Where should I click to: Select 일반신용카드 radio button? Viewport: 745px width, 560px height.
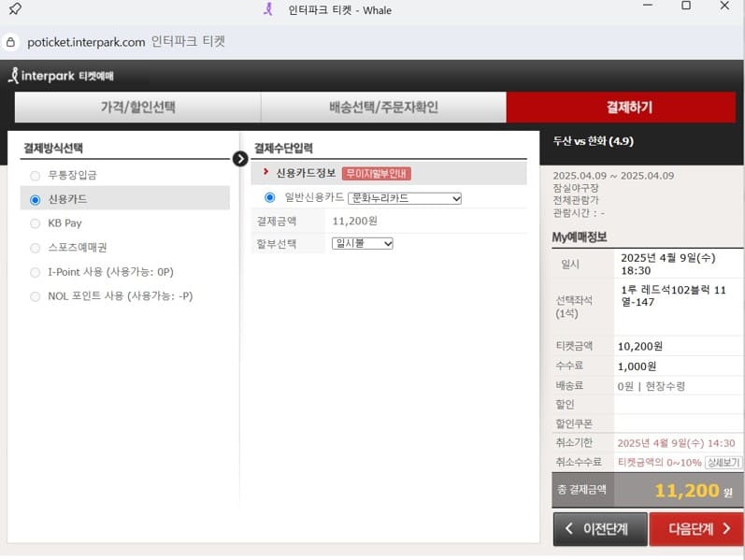(x=270, y=197)
